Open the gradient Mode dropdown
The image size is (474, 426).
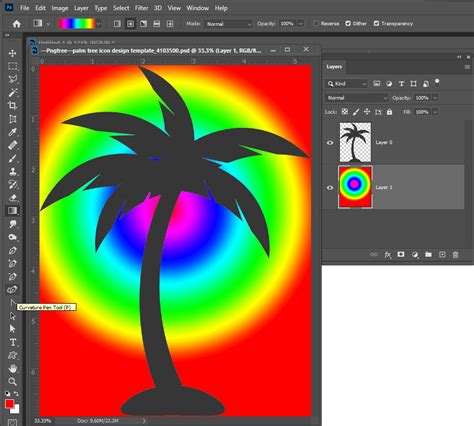coord(228,24)
